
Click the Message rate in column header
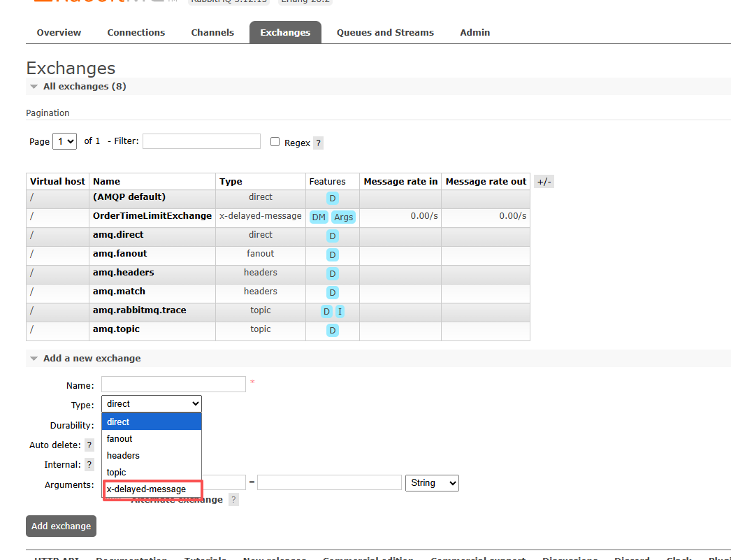(x=400, y=181)
